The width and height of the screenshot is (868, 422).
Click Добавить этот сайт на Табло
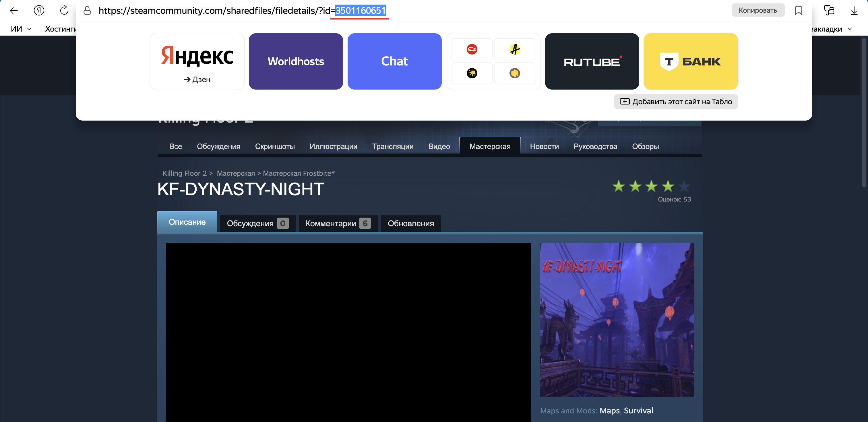[x=676, y=101]
